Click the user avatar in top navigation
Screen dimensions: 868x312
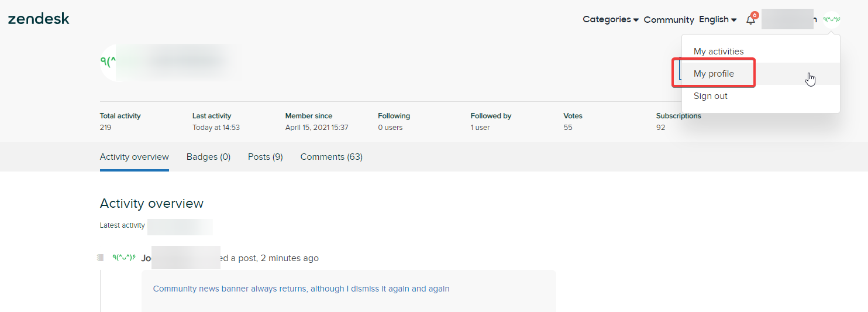(831, 19)
